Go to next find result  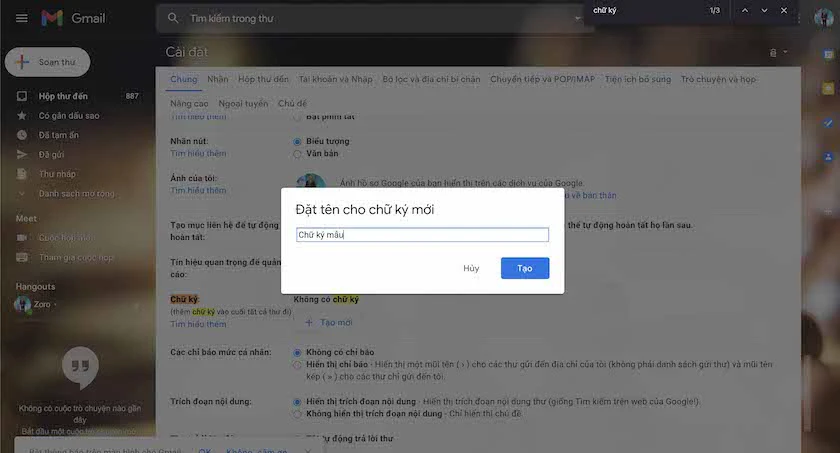pos(764,10)
